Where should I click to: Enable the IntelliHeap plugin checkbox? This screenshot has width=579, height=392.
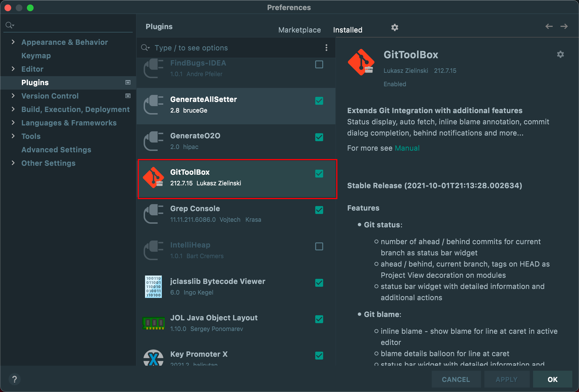[x=319, y=246]
